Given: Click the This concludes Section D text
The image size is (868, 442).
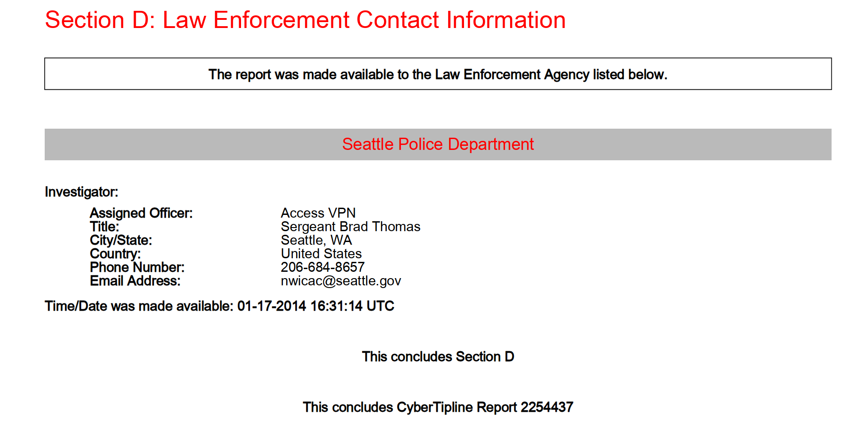Looking at the screenshot, I should (437, 357).
